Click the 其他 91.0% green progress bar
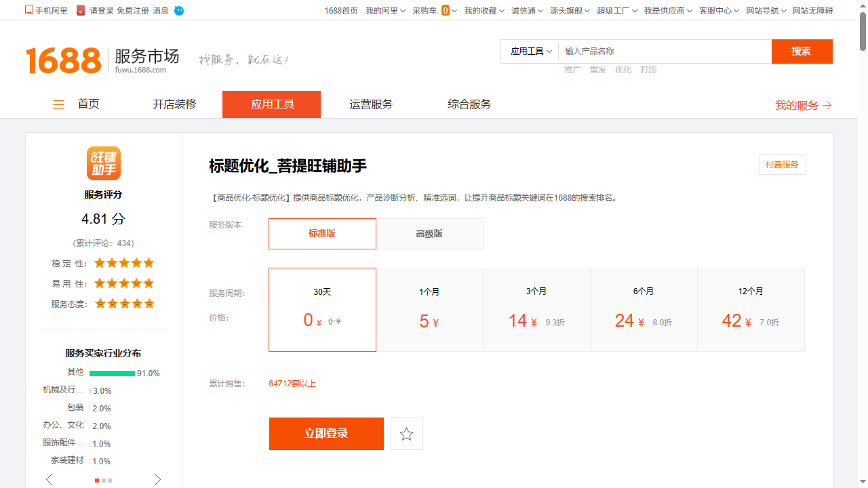 (x=112, y=373)
